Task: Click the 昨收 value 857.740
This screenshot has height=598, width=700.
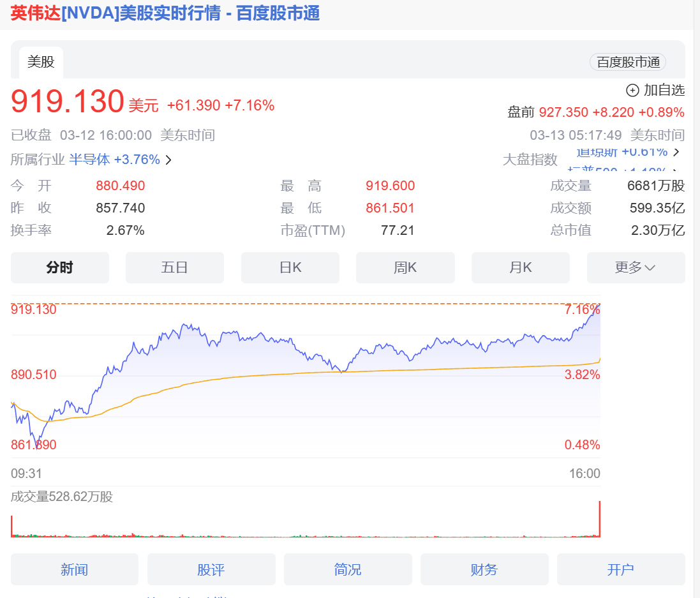Action: [x=121, y=208]
